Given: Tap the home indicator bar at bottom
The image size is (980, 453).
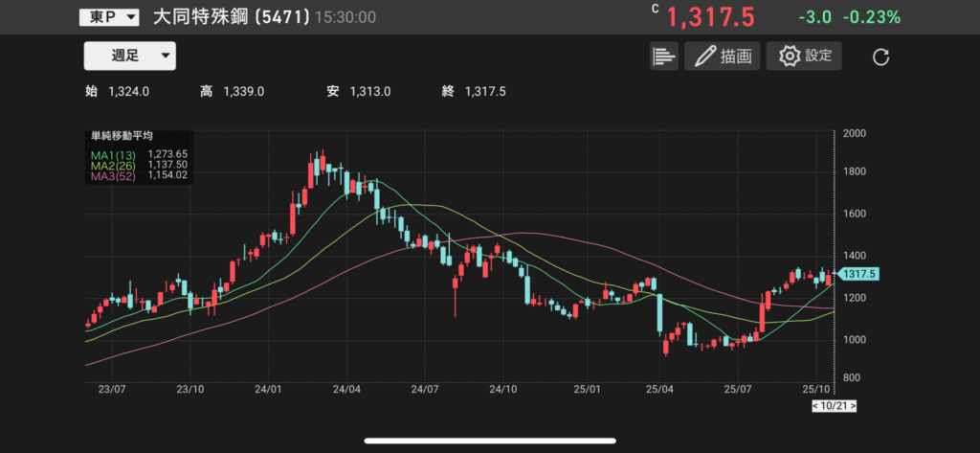Looking at the screenshot, I should (489, 442).
